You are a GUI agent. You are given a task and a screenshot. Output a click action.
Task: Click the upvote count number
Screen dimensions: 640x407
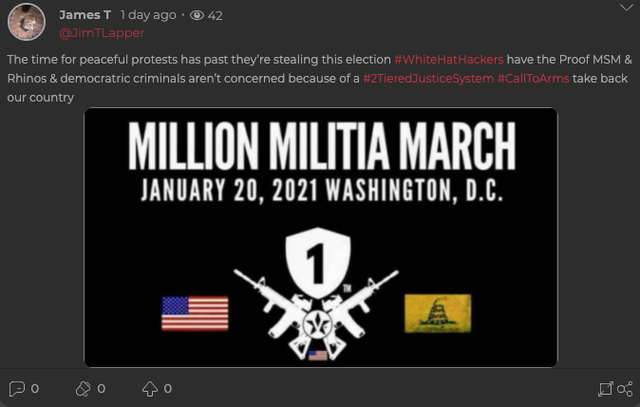click(168, 388)
